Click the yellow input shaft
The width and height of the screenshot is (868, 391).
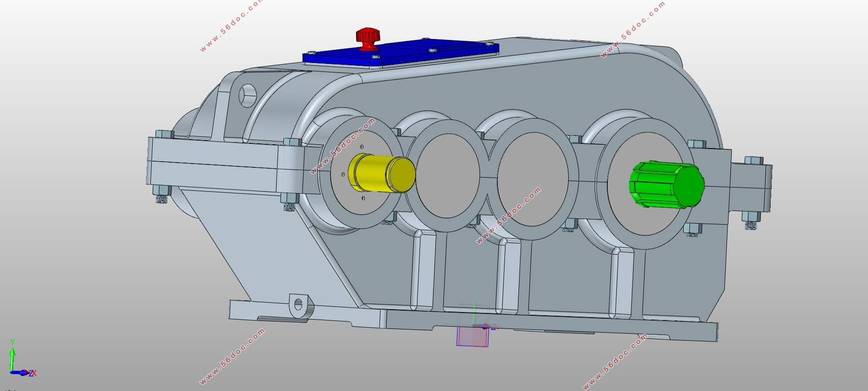[382, 173]
